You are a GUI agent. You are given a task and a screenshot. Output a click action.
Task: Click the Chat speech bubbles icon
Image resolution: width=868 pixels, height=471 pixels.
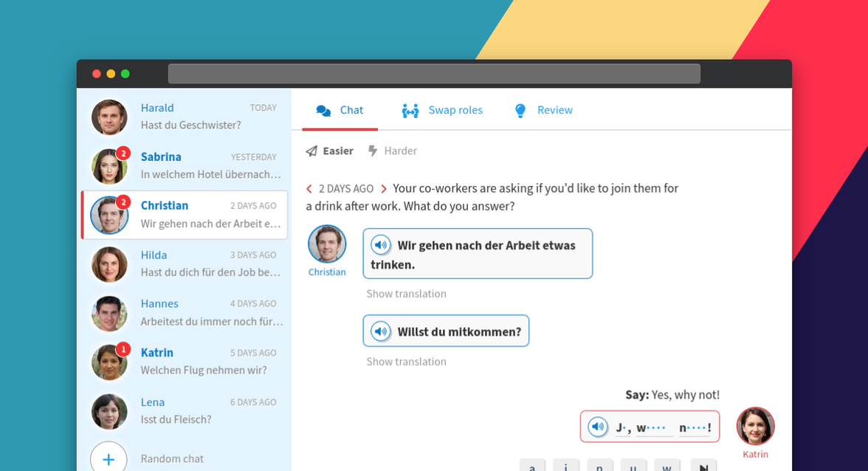(x=323, y=111)
